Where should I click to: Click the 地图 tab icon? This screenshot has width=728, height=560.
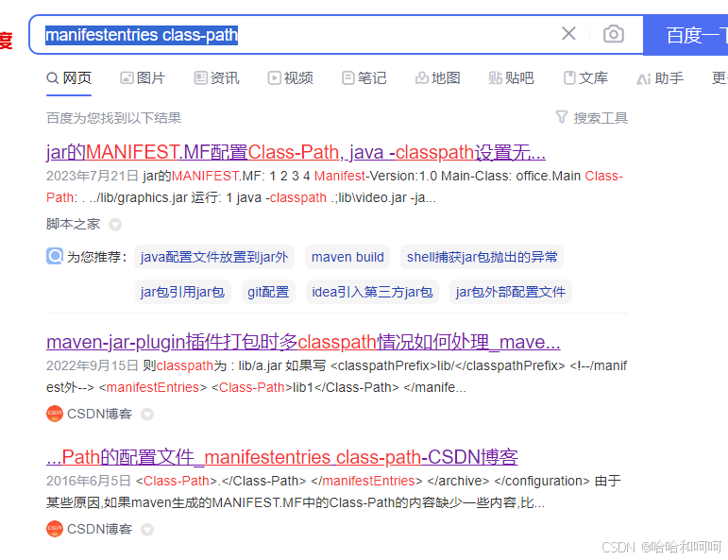[x=421, y=78]
